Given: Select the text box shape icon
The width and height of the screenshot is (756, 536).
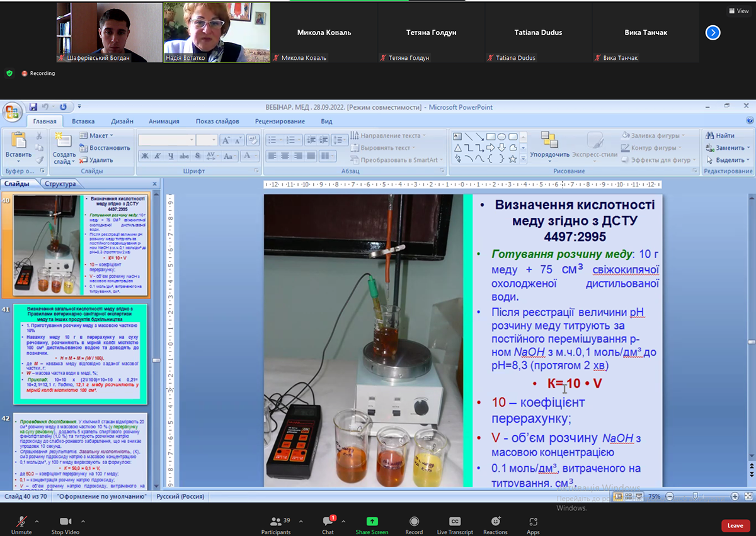Looking at the screenshot, I should [458, 136].
